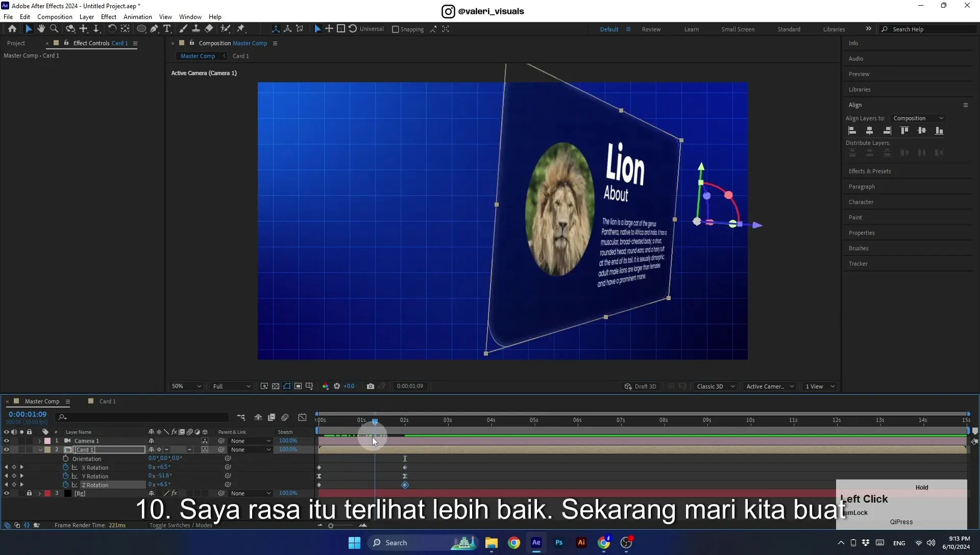Open the Effect menu
980x555 pixels.
[109, 17]
